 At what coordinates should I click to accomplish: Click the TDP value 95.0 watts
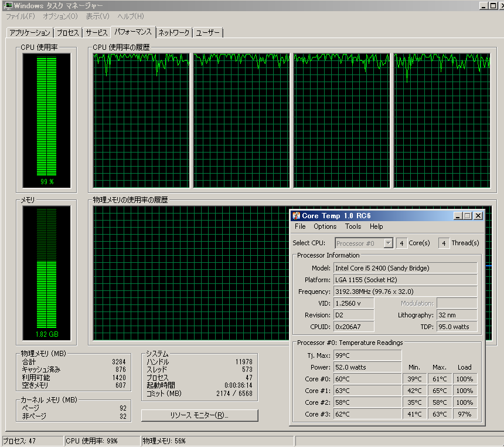point(457,327)
